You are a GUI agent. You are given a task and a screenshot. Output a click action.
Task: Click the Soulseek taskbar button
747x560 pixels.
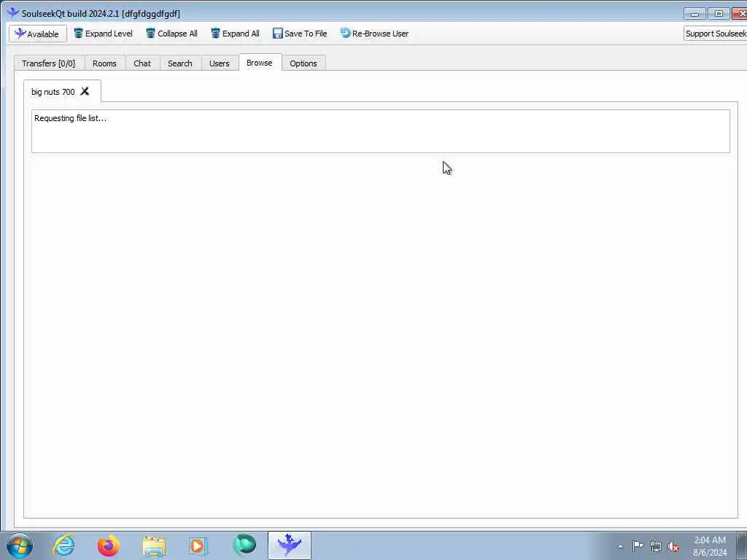pos(290,545)
